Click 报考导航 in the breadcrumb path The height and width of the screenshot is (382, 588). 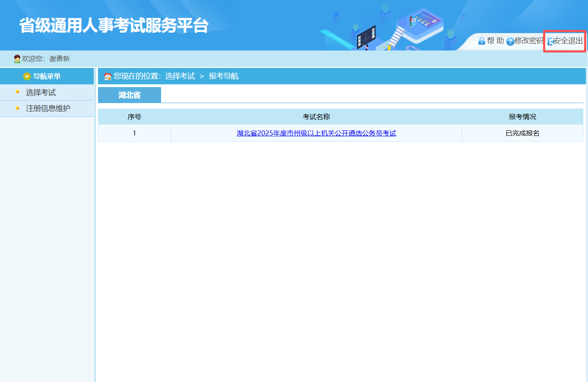tap(223, 76)
